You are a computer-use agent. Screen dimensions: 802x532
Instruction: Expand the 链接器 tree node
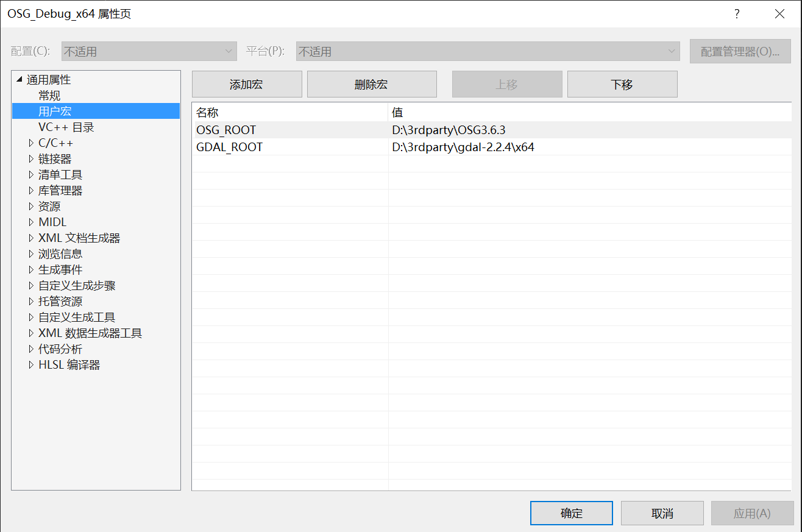(x=32, y=158)
